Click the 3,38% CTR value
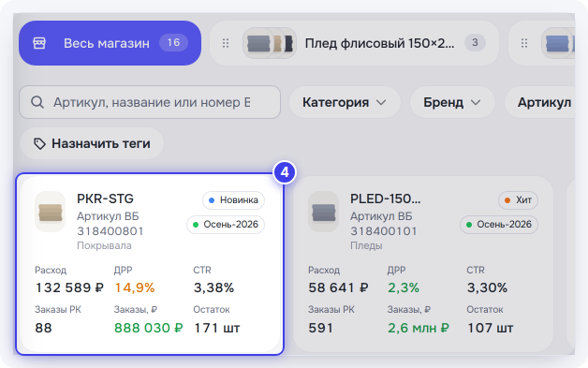 coord(213,287)
